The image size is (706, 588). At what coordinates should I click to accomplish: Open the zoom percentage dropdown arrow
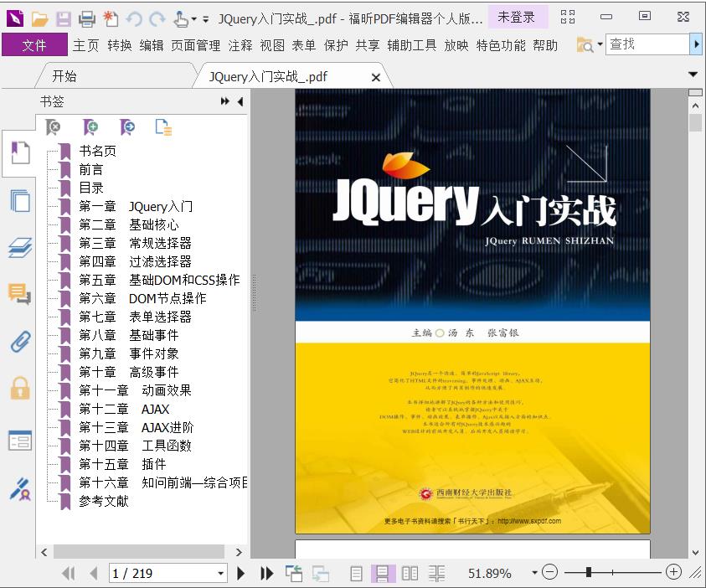pyautogui.click(x=534, y=573)
